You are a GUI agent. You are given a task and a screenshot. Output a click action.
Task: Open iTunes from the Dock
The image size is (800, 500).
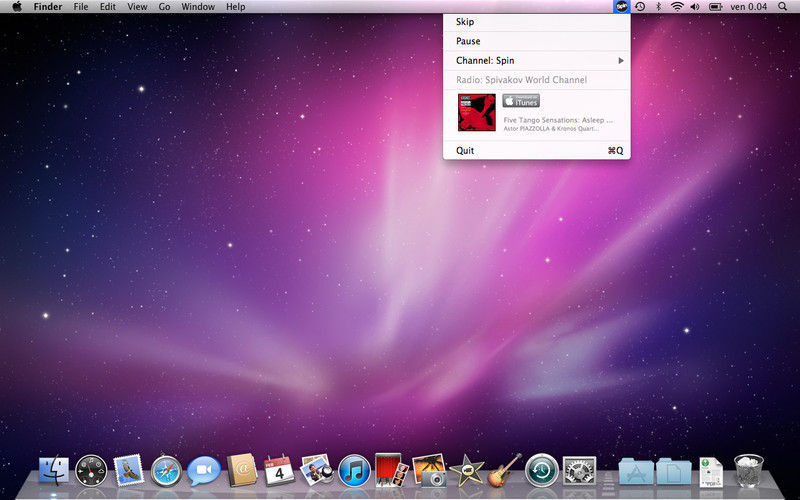354,469
